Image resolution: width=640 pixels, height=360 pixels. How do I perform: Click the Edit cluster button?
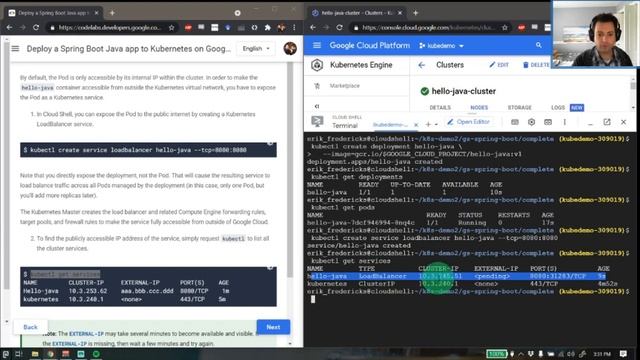pyautogui.click(x=499, y=65)
